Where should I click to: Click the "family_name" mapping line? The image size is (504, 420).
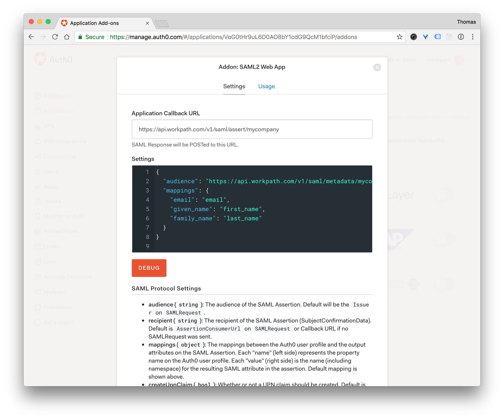(x=216, y=218)
